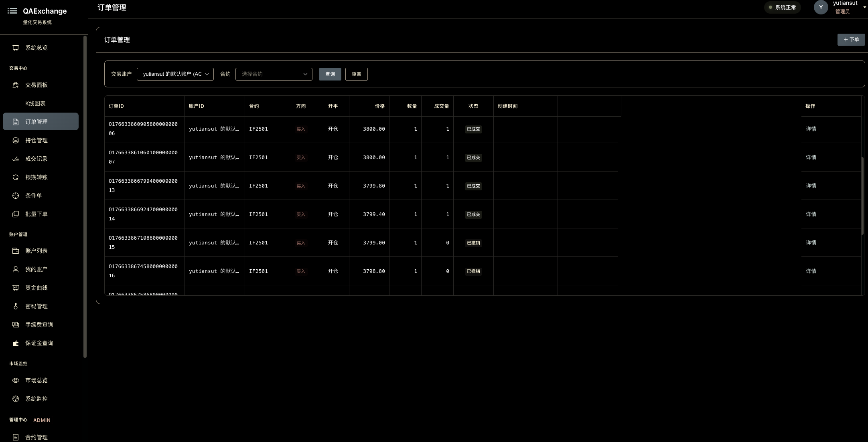The height and width of the screenshot is (442, 868).
Task: Open the 交易账户 account selection dropdown
Action: tap(175, 74)
